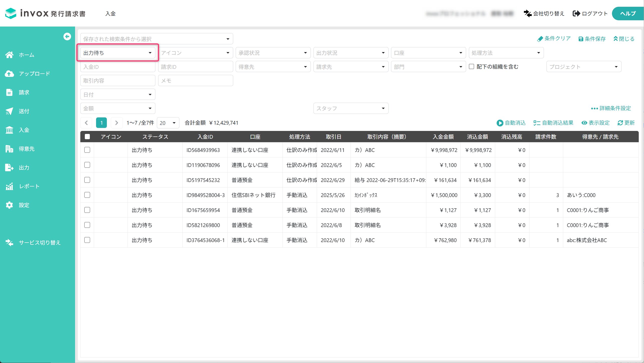This screenshot has height=363, width=644.
Task: Click the 条件クリア eraser icon
Action: (540, 39)
